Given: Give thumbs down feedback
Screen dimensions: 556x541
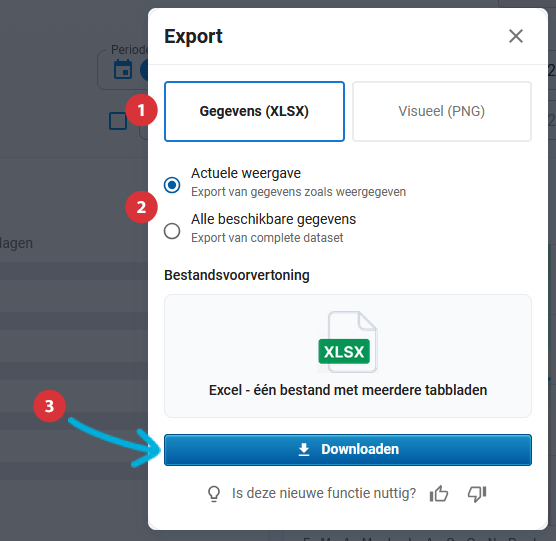Looking at the screenshot, I should (x=477, y=493).
